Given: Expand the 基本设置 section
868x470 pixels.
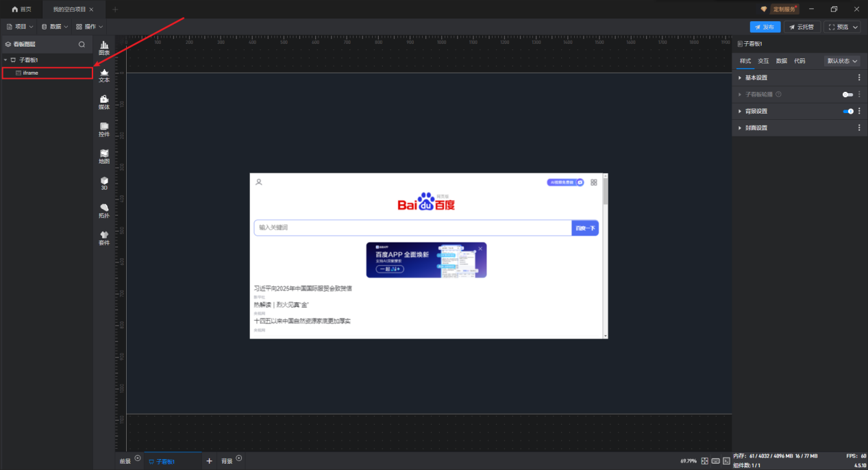Looking at the screenshot, I should (x=740, y=77).
